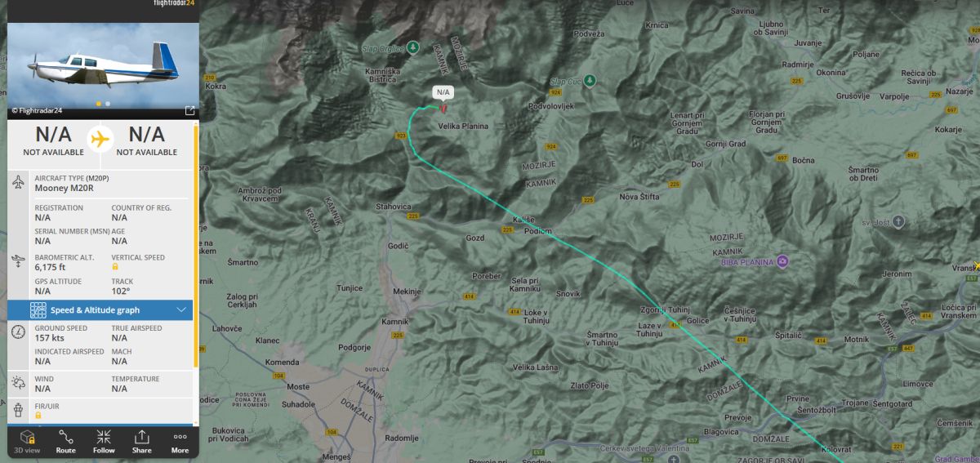Open aircraft photo in external link

tap(189, 110)
